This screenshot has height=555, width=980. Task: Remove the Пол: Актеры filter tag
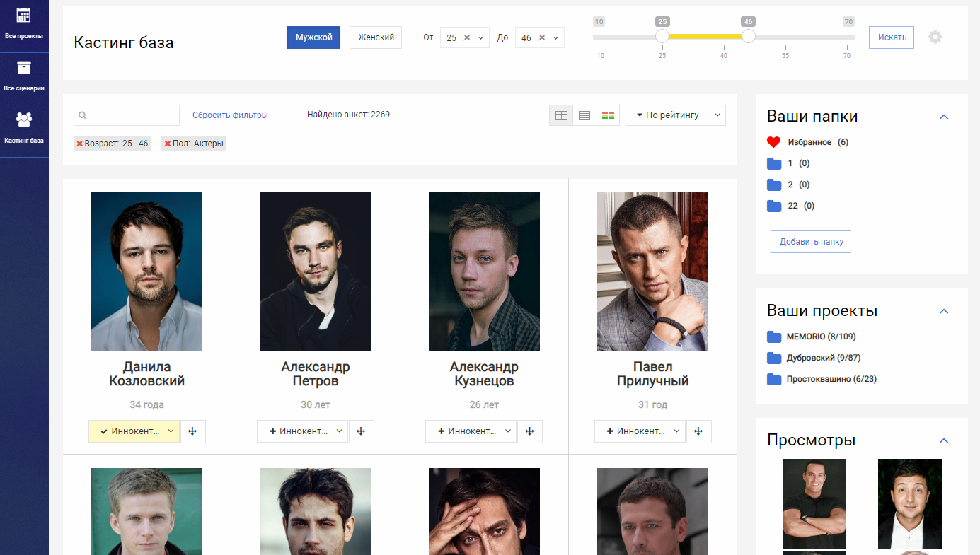[167, 144]
